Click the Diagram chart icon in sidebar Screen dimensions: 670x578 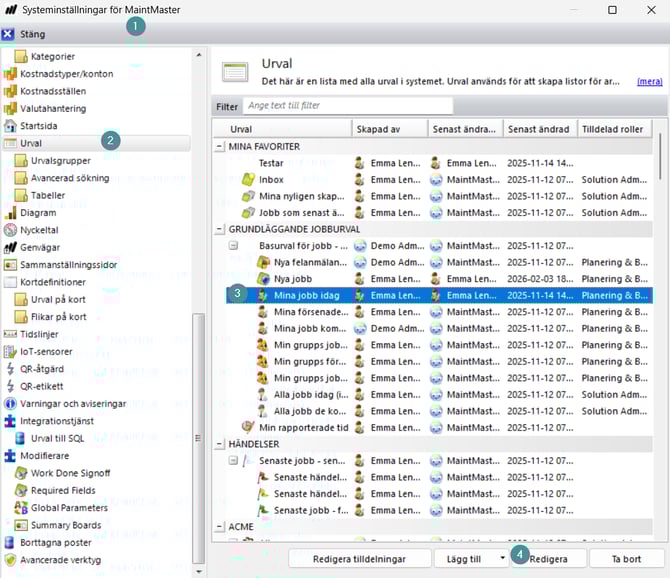(11, 213)
